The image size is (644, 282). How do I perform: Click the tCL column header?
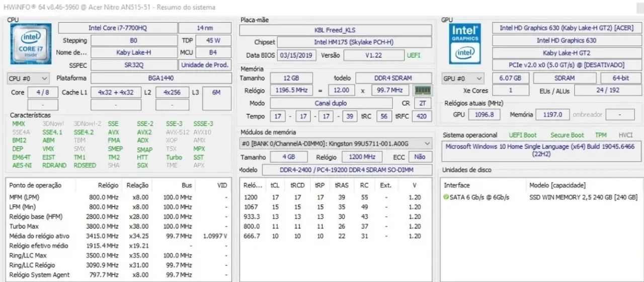tap(275, 185)
